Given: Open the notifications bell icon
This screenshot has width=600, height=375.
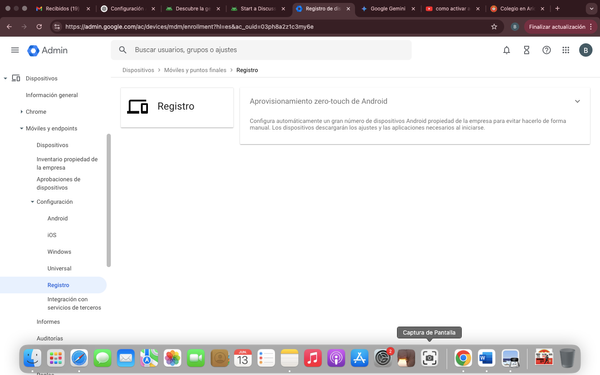Looking at the screenshot, I should coord(506,50).
